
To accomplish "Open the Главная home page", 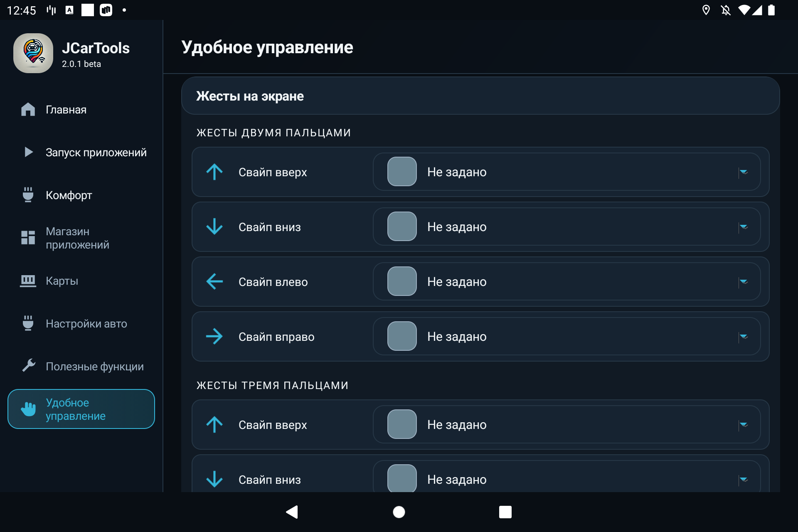I will (x=81, y=110).
